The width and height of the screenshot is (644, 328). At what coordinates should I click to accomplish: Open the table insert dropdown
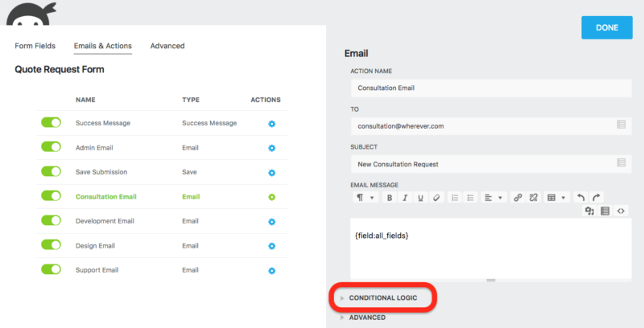(x=556, y=198)
